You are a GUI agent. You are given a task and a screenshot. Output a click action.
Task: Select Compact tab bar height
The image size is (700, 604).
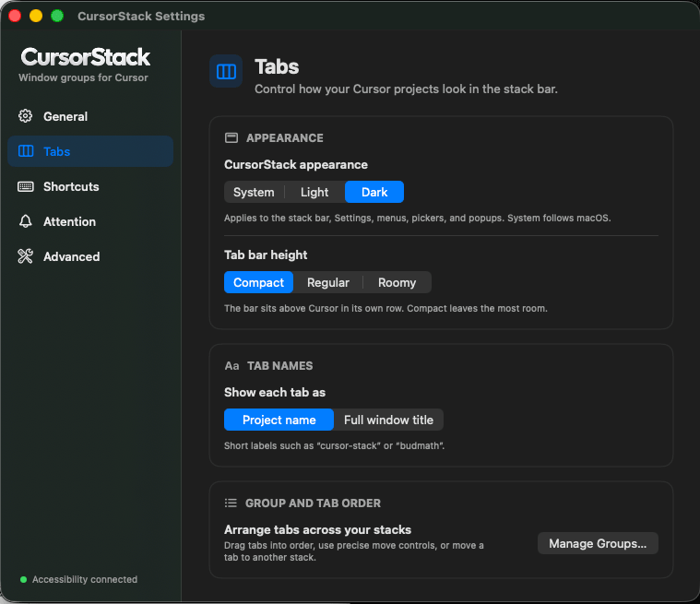pos(258,282)
